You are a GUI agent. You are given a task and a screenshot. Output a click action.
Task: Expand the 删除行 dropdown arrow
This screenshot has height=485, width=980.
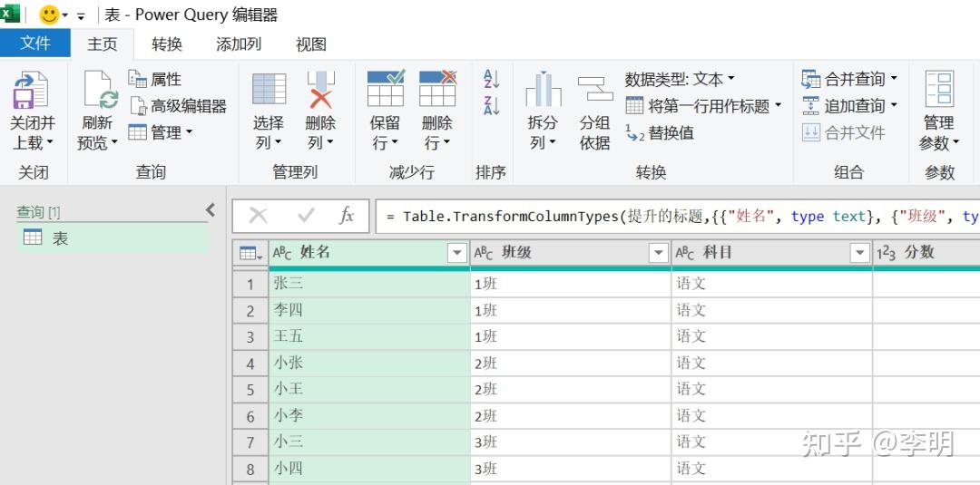coord(446,143)
